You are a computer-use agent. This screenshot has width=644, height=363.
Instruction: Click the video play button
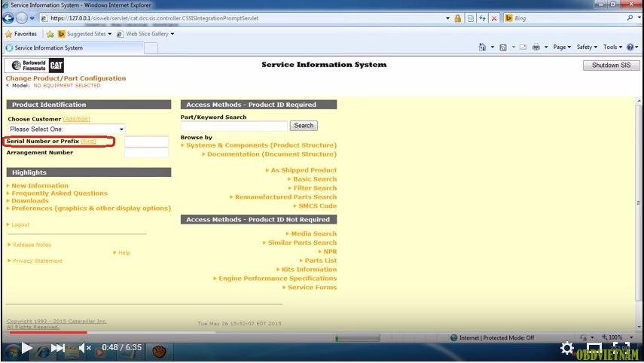pyautogui.click(x=26, y=348)
